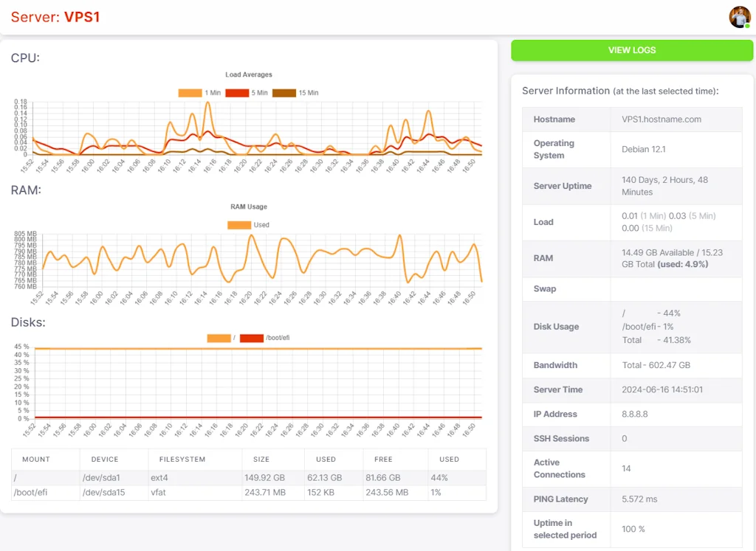The width and height of the screenshot is (756, 551).
Task: Click the orange root mount legend swatch
Action: pyautogui.click(x=219, y=338)
